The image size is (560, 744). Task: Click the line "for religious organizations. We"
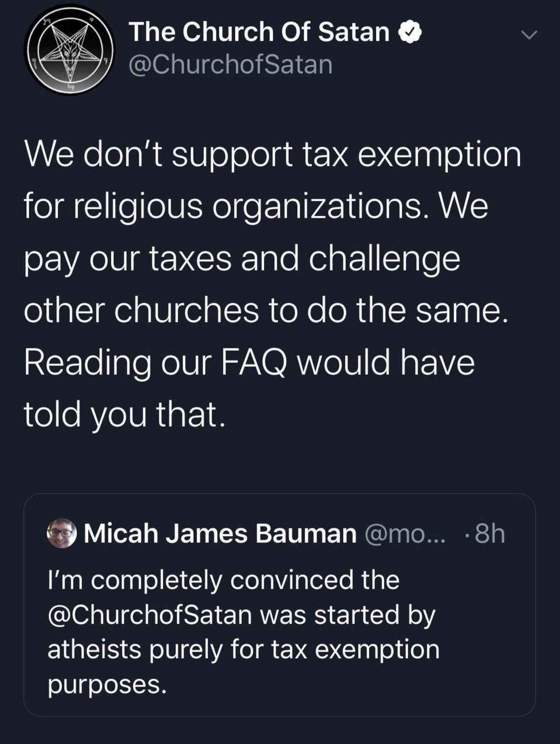click(256, 206)
